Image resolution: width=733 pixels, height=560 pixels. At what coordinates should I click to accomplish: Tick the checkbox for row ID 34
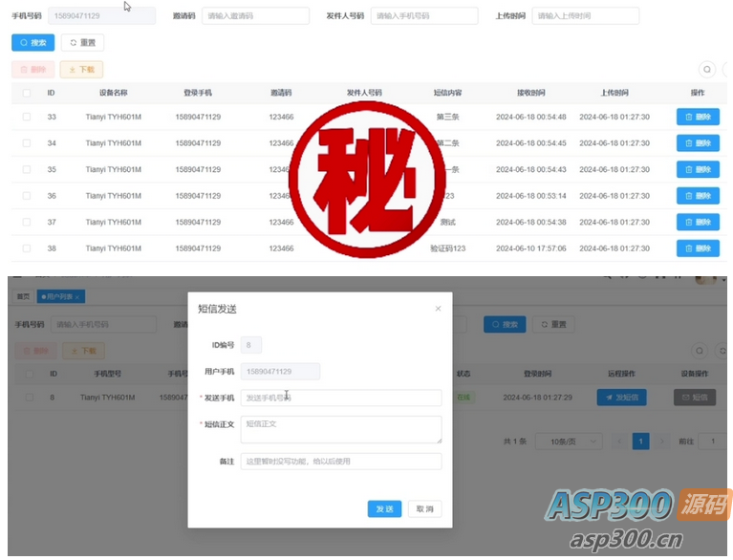coord(27,143)
